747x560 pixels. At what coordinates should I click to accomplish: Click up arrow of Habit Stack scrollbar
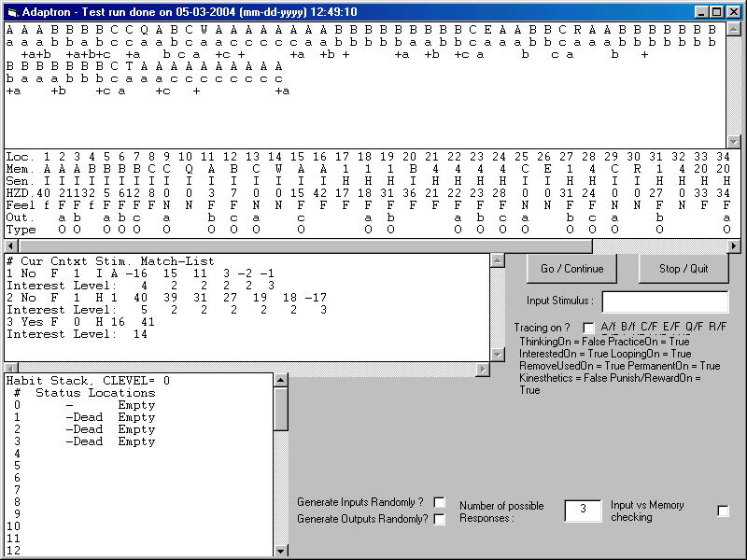pyautogui.click(x=281, y=380)
